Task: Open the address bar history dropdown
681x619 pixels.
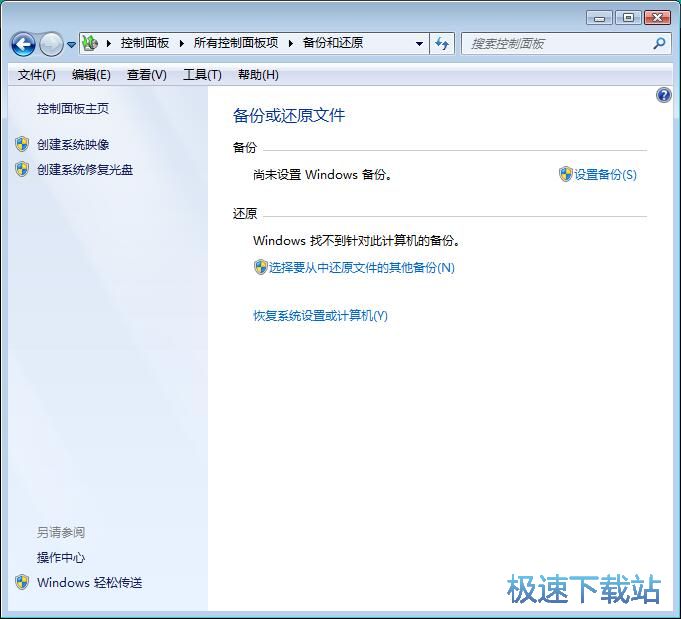Action: (x=419, y=43)
